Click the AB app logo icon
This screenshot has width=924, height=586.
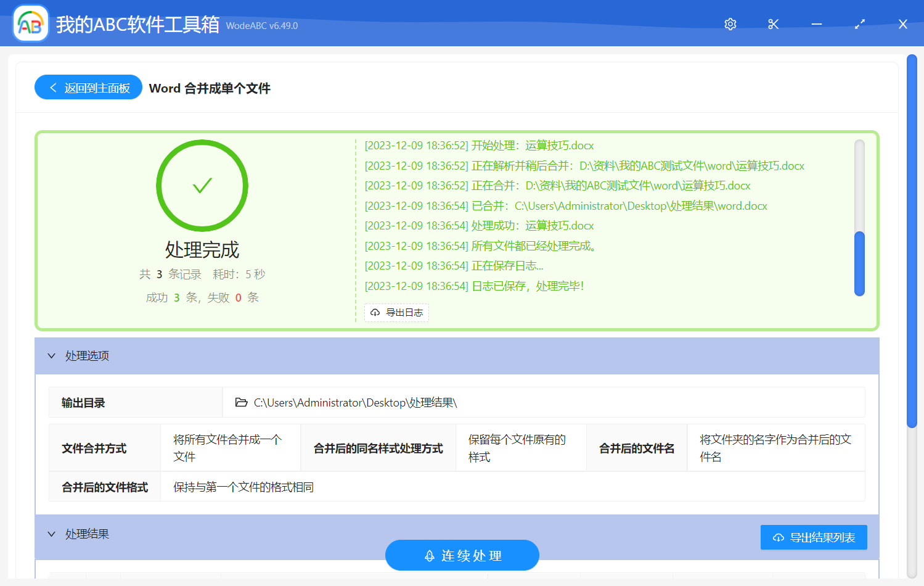[x=31, y=24]
